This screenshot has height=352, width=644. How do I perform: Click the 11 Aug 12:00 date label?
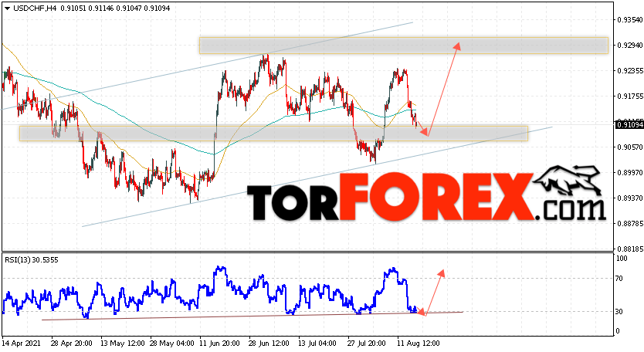[x=419, y=344]
